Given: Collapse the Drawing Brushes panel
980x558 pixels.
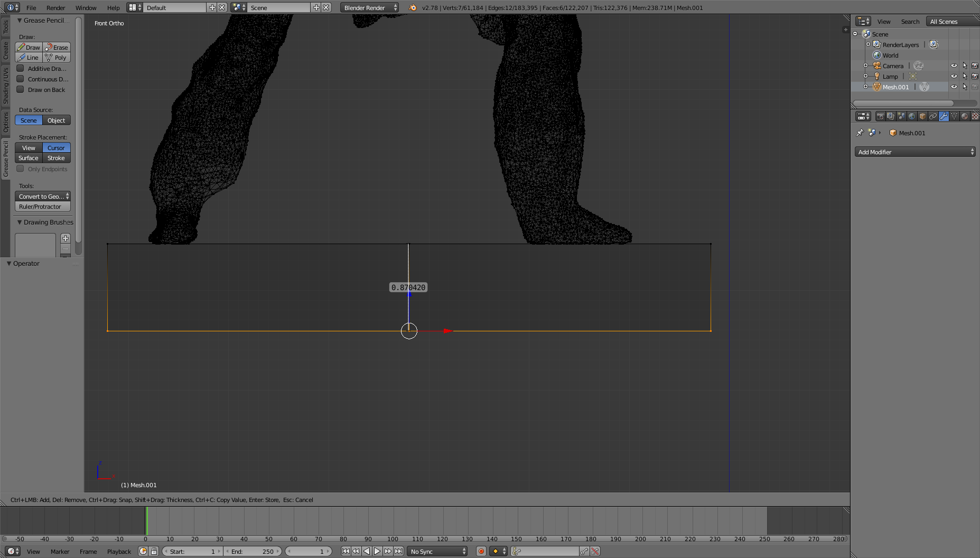Looking at the screenshot, I should point(20,222).
